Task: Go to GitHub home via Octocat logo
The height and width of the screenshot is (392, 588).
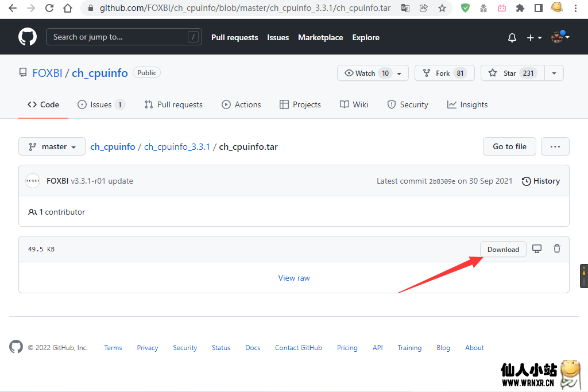Action: (x=28, y=37)
